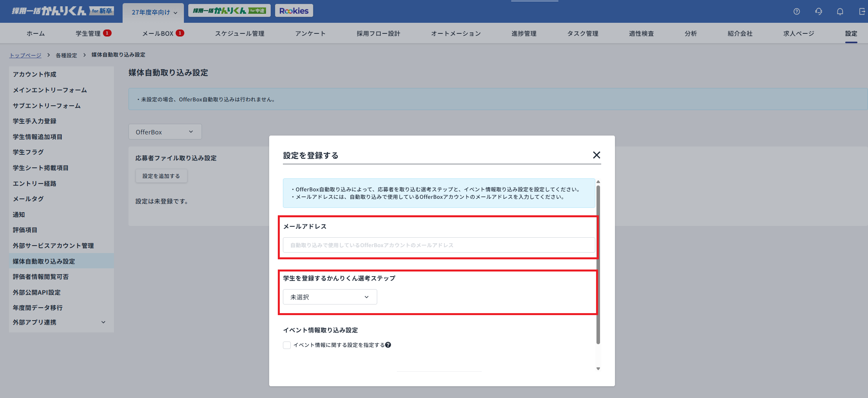Open the 未選択 selection step dropdown

[x=329, y=297]
